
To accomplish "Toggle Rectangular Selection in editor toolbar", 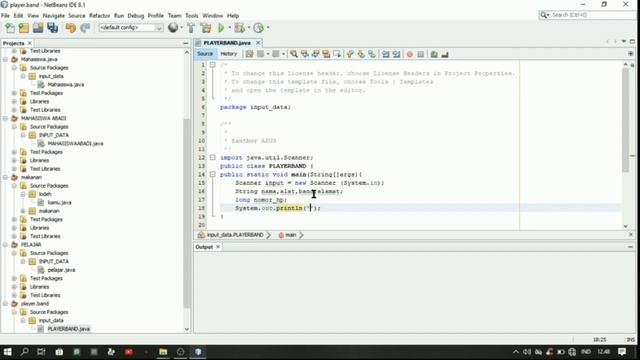I will pos(336,54).
